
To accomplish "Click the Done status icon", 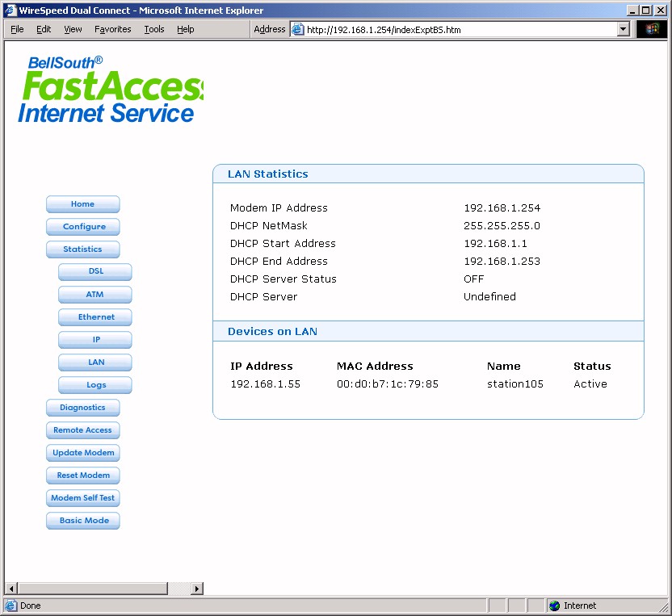I will tap(10, 606).
